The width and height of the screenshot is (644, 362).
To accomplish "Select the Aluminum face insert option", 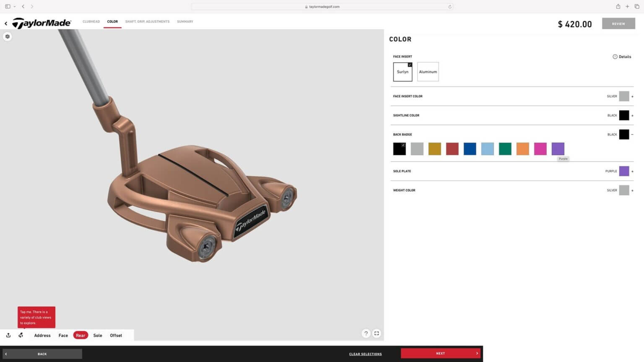I will [x=428, y=72].
